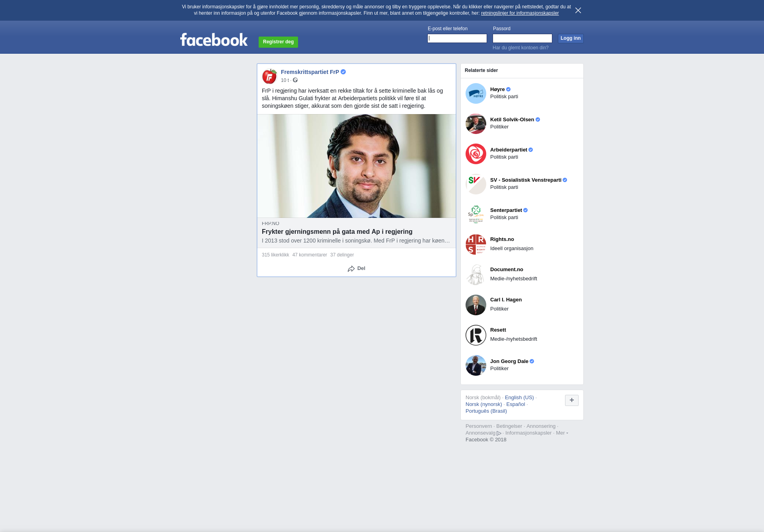Click the verified badge beside Jon Georg Dale
This screenshot has height=532, width=764.
[532, 361]
